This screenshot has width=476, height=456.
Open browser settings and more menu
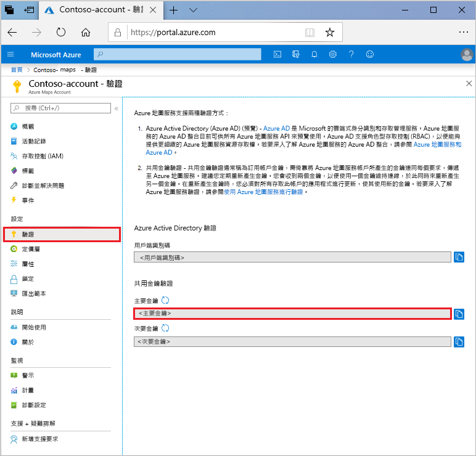[464, 32]
